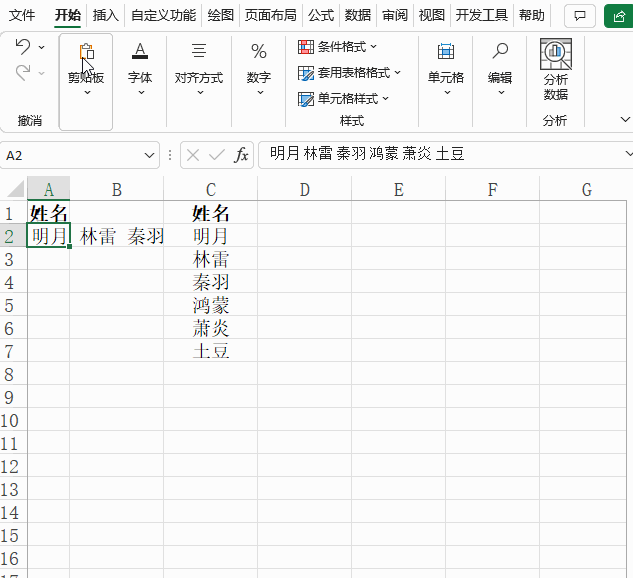Viewport: 633px width, 578px height.
Task: Click the Select All corner triangle
Action: [16, 188]
